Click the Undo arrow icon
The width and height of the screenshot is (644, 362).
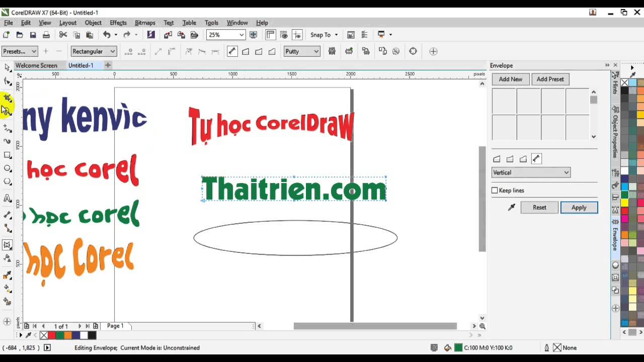(107, 35)
